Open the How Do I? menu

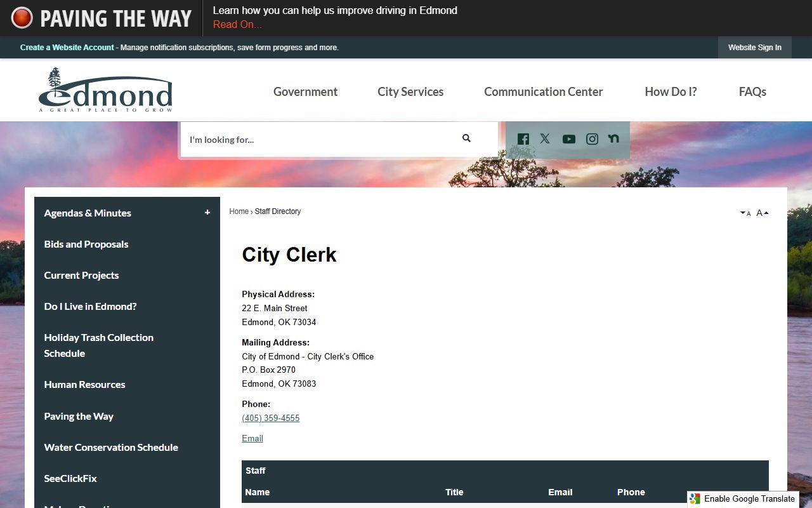tap(671, 91)
